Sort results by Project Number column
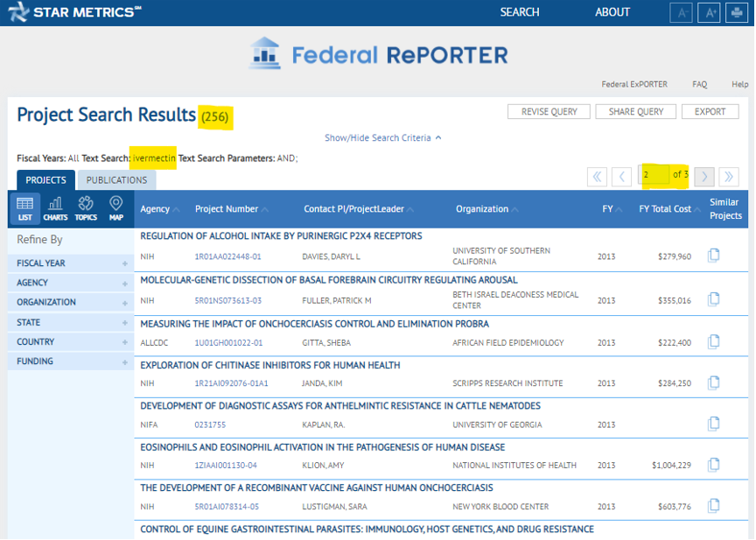The height and width of the screenshot is (540, 756). [231, 209]
